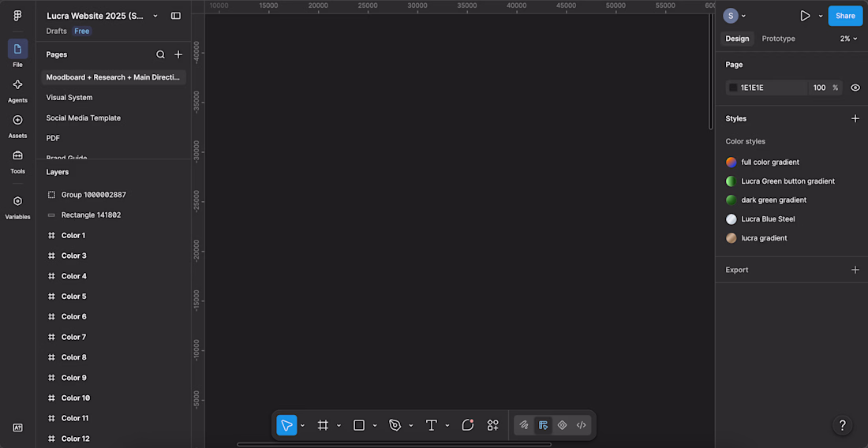Switch to Draw mode in toolbar
868x448 pixels.
pos(524,425)
